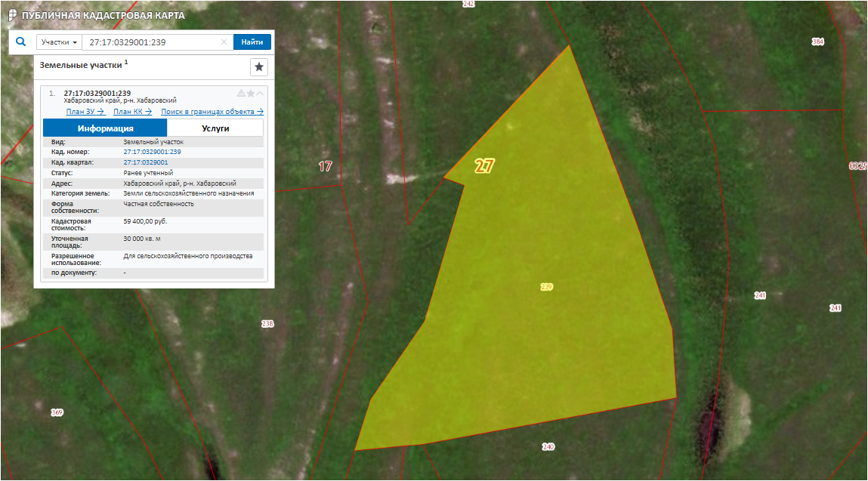Switch to the Услуги tab
Viewport: 868px width, 481px height.
[x=215, y=128]
